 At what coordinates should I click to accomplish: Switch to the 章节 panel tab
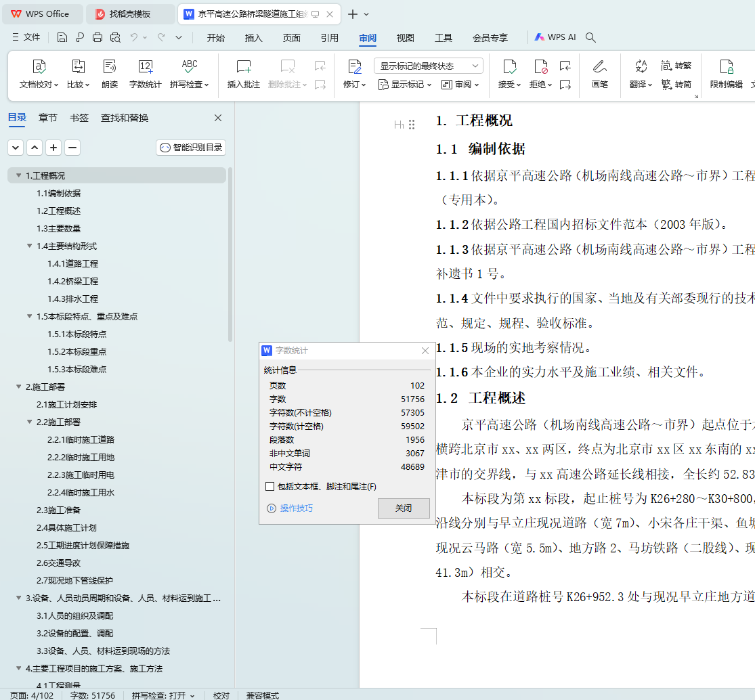point(47,118)
